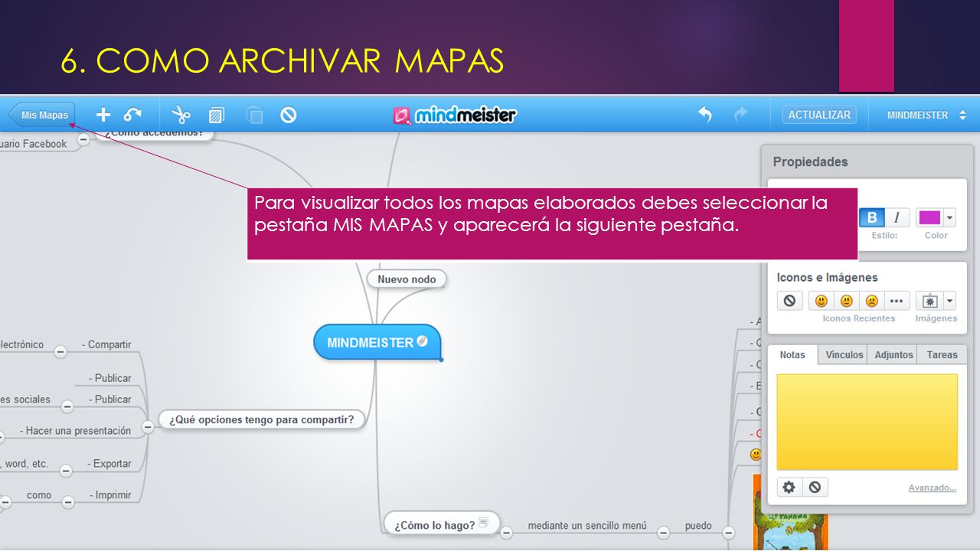Remove icons with the prohibition button in Iconos
This screenshot has width=980, height=551.
pos(790,301)
